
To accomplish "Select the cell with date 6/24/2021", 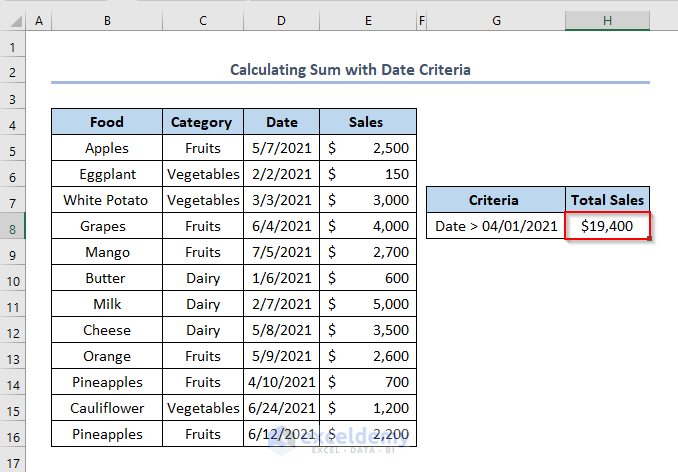I will [281, 408].
